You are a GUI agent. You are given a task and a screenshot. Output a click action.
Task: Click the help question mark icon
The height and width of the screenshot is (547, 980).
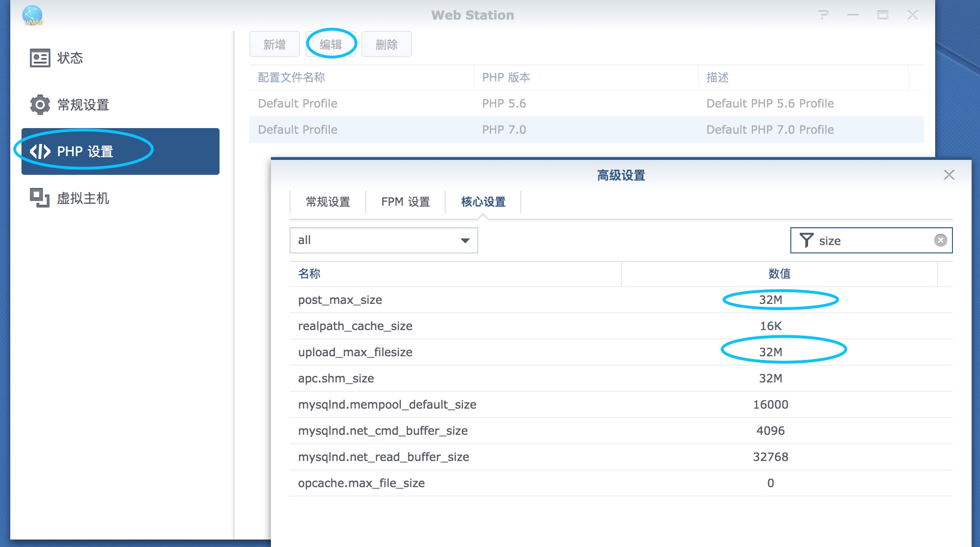click(824, 15)
